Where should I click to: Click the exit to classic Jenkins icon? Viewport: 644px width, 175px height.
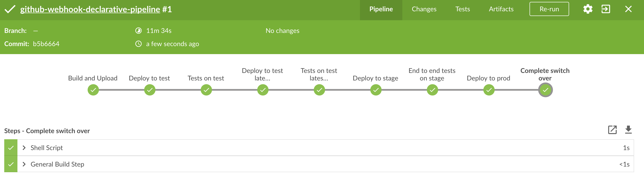click(x=606, y=9)
